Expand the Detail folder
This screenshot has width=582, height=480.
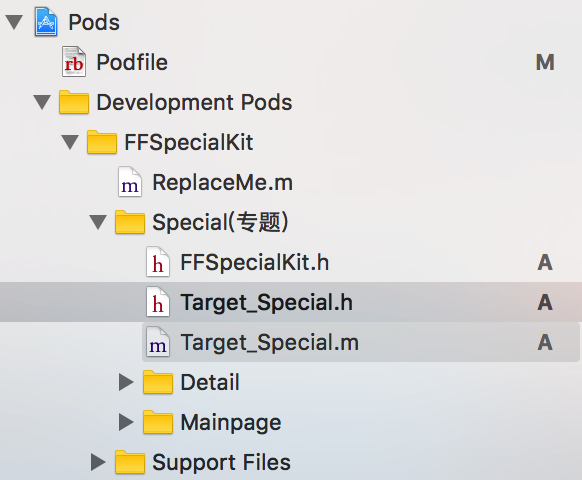(126, 382)
